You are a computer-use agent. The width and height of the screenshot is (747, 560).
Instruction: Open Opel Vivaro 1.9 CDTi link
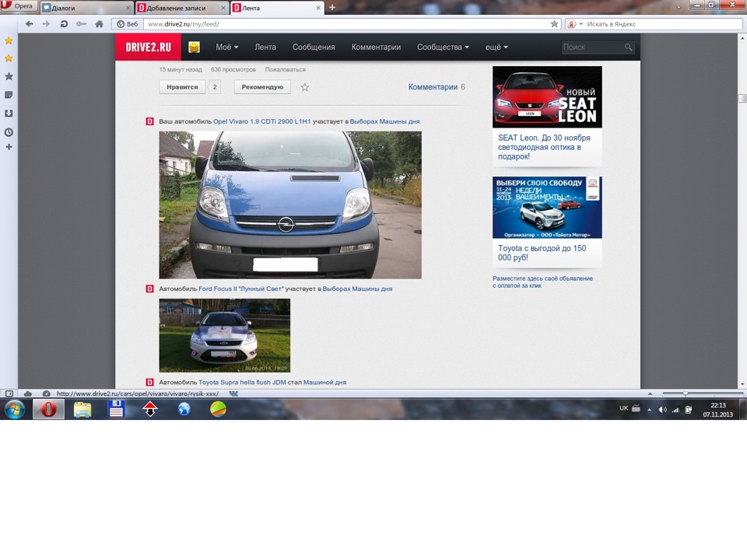tap(261, 121)
